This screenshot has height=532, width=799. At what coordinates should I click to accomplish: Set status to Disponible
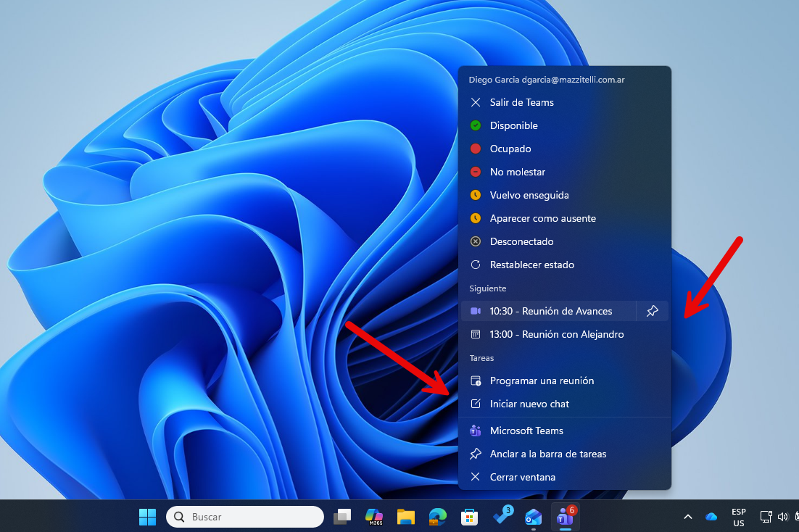point(513,125)
